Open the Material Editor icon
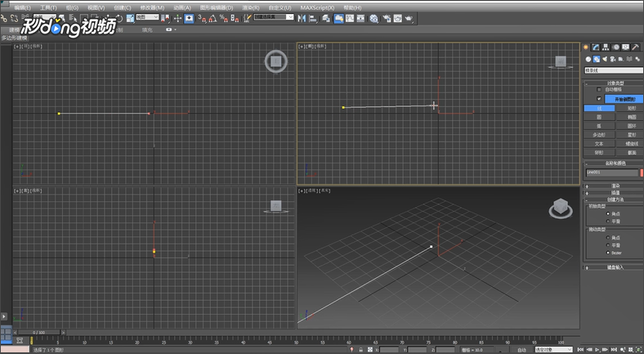 click(373, 18)
